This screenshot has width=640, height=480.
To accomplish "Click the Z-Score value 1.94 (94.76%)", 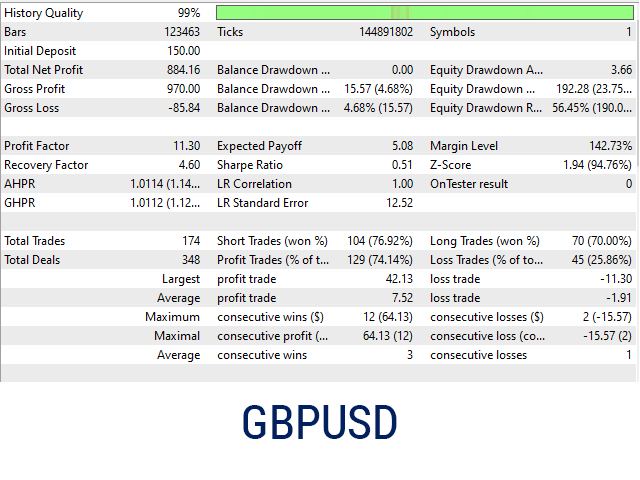I will 598,164.
